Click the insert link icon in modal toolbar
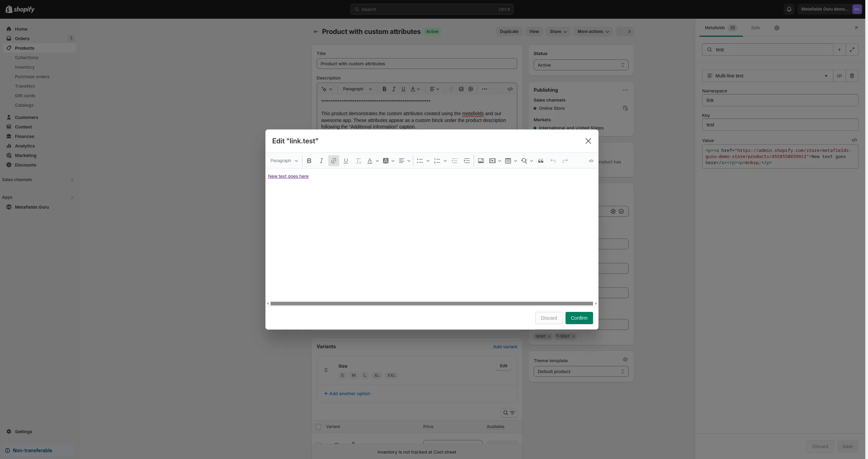This screenshot has width=868, height=459. tap(333, 161)
